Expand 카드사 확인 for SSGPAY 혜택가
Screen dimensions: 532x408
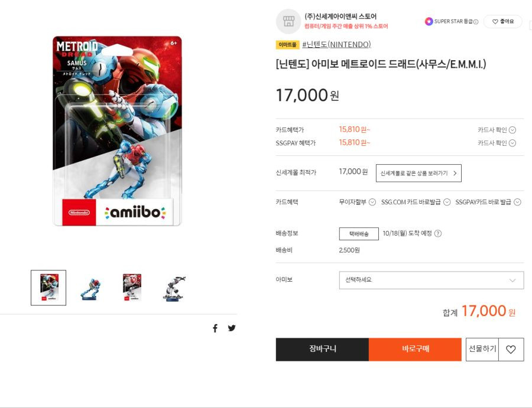pos(497,143)
